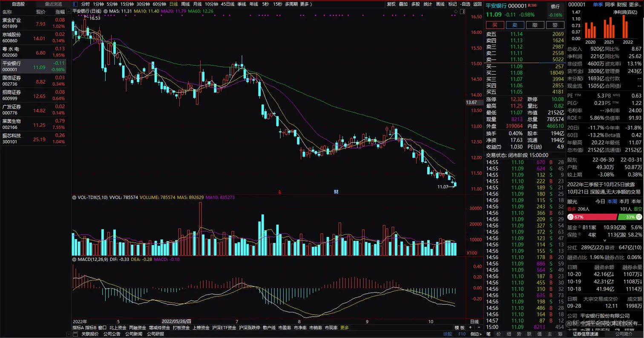Open the 证券信息速递 bottom tab
Image resolution: width=644 pixels, height=338 pixels.
click(x=586, y=334)
